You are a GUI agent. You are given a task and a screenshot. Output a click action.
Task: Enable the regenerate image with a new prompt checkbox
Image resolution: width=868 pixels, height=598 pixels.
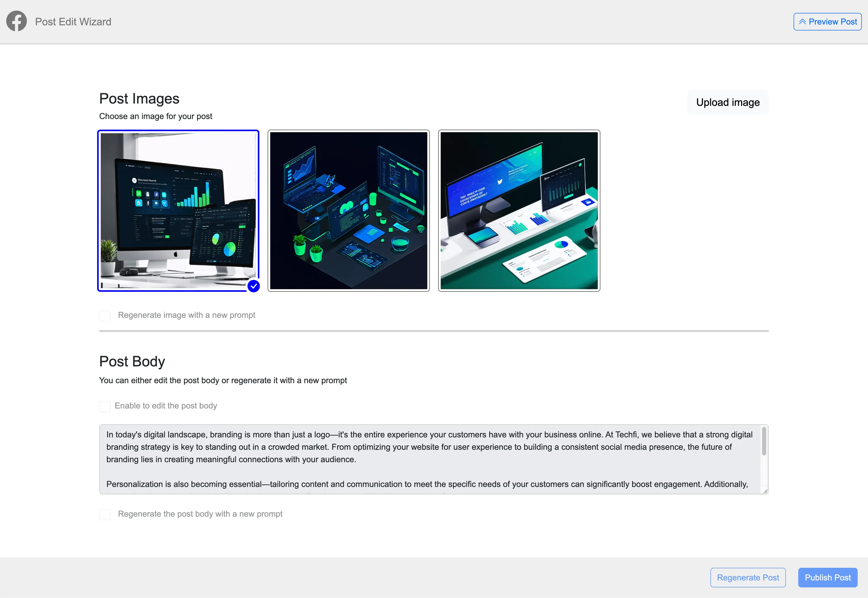105,316
